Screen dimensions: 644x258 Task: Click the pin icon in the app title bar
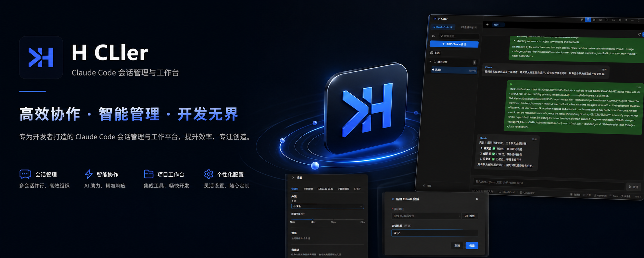pyautogui.click(x=626, y=20)
